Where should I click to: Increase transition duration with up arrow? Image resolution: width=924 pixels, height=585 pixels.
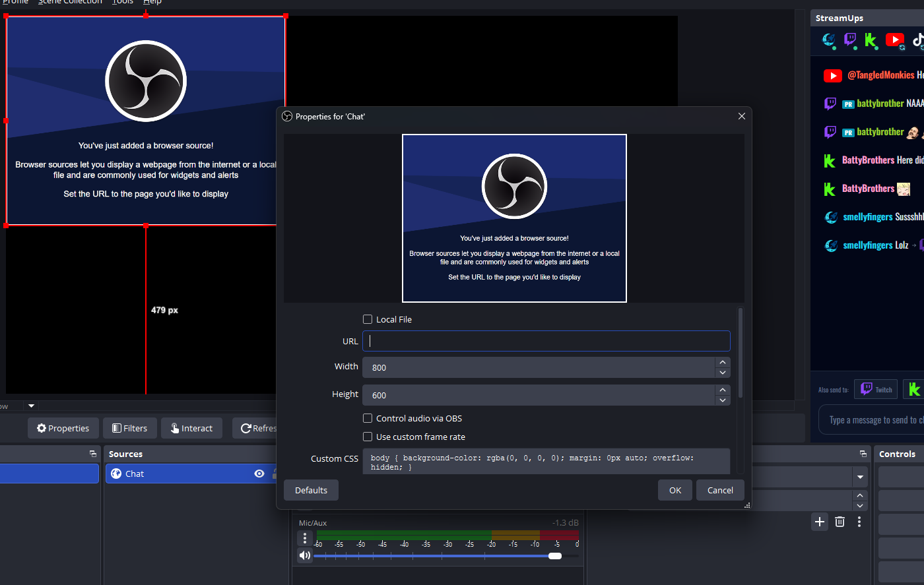coord(860,495)
